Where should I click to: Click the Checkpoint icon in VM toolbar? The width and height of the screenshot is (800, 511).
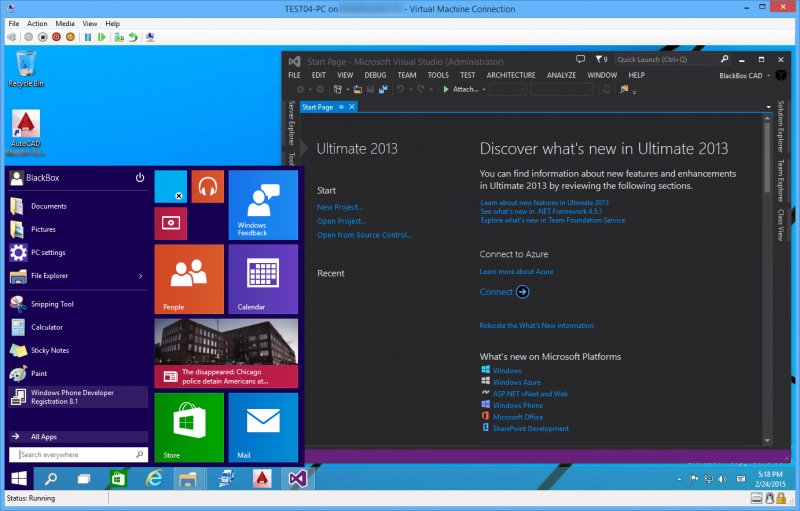click(x=119, y=37)
